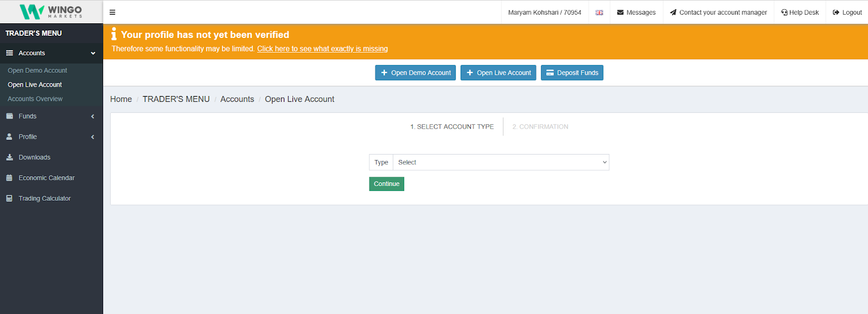Viewport: 868px width, 314px height.
Task: Open the account Type dropdown
Action: tap(500, 162)
